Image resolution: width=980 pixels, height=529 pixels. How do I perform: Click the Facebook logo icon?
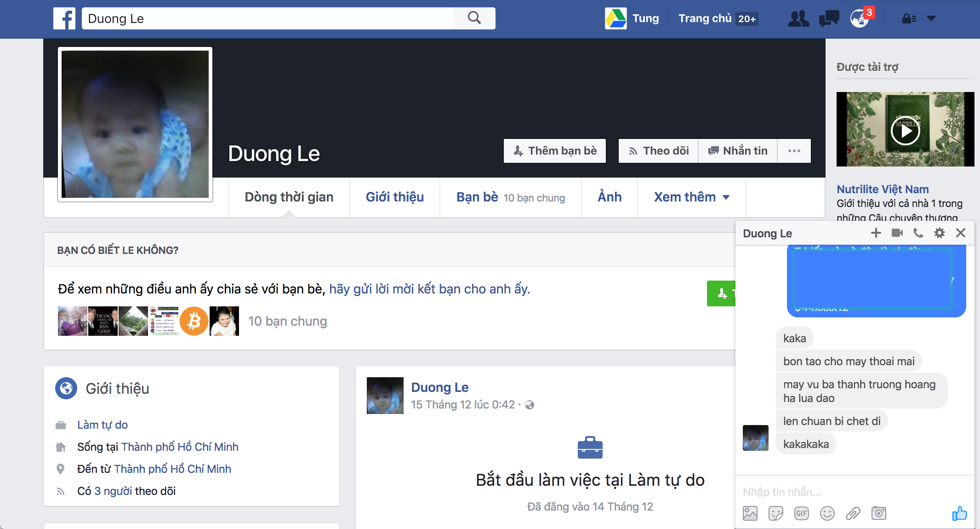[64, 19]
